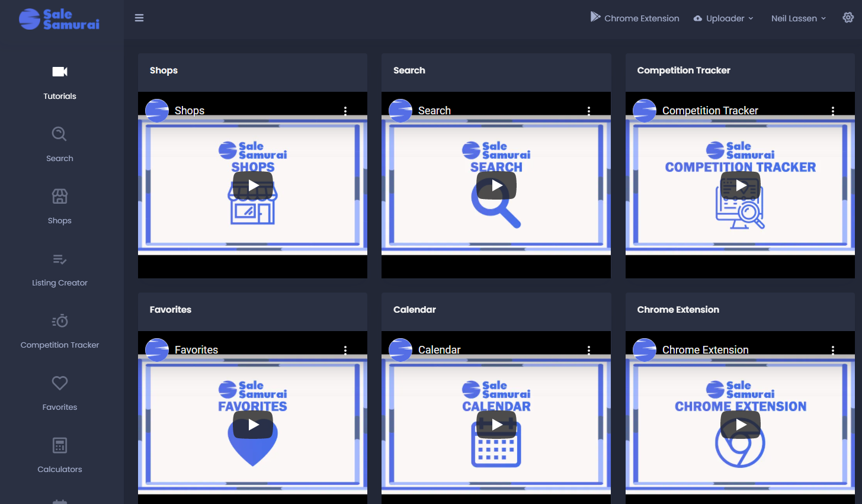The width and height of the screenshot is (862, 504).
Task: Open more options on Calendar video
Action: (589, 350)
